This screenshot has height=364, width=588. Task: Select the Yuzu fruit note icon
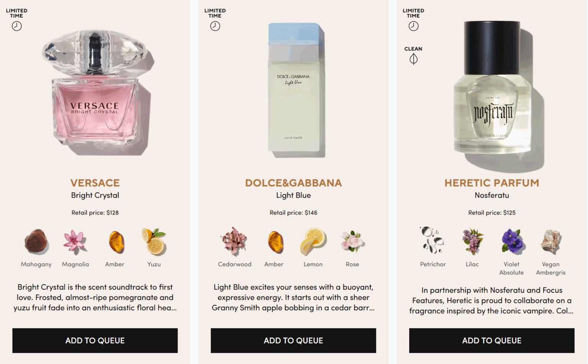(x=154, y=242)
